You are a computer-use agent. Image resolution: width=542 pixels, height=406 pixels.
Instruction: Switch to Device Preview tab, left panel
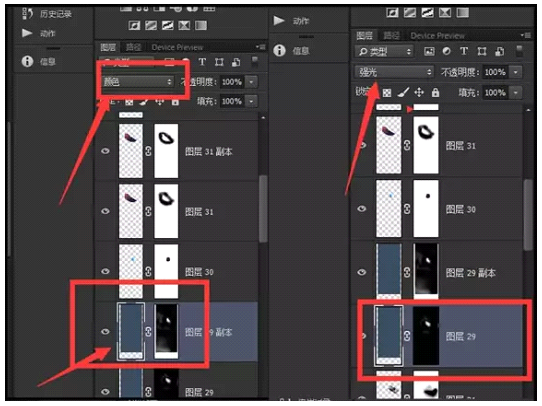pyautogui.click(x=177, y=47)
